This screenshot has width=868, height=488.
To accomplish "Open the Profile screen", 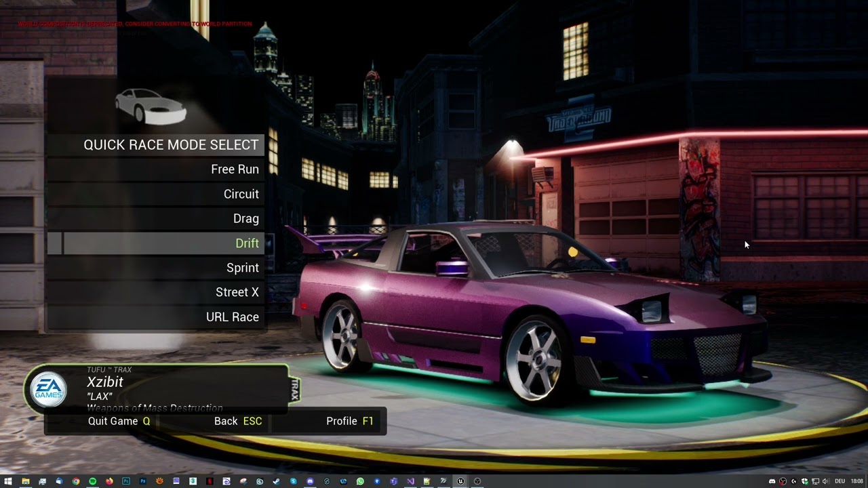I will pos(349,421).
